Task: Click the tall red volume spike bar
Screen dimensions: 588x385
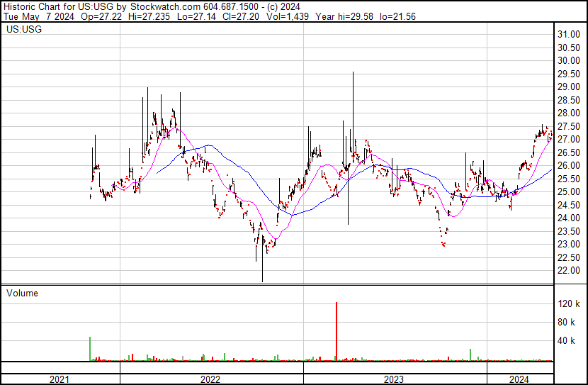Action: [x=336, y=332]
